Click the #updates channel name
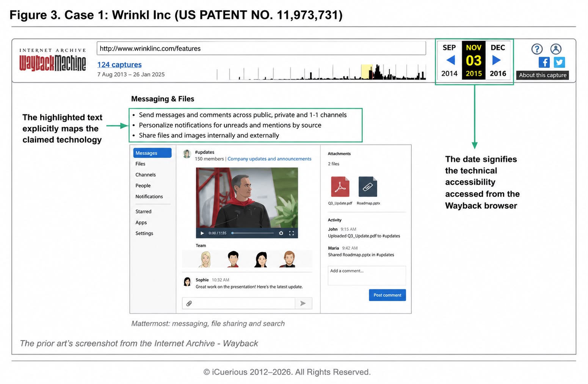 [205, 152]
